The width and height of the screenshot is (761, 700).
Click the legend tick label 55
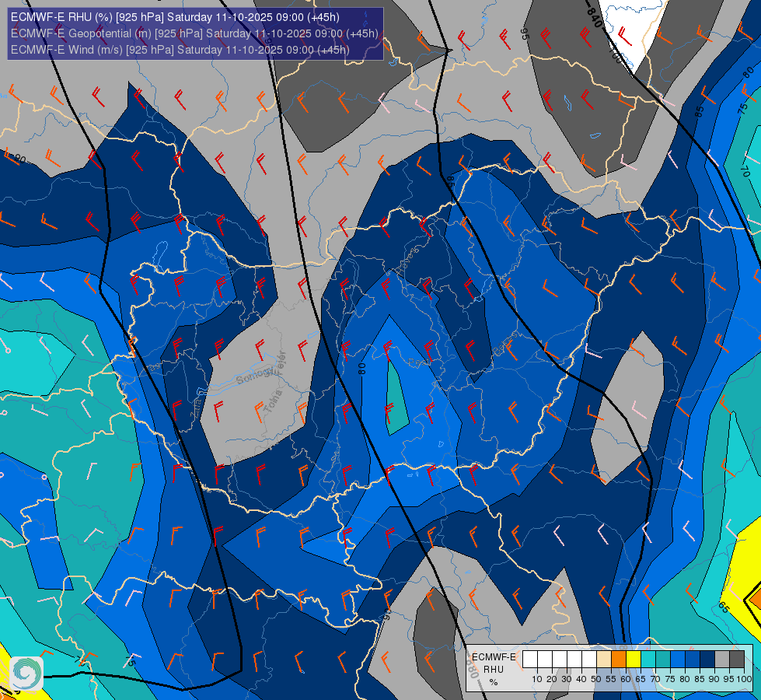pos(610,679)
